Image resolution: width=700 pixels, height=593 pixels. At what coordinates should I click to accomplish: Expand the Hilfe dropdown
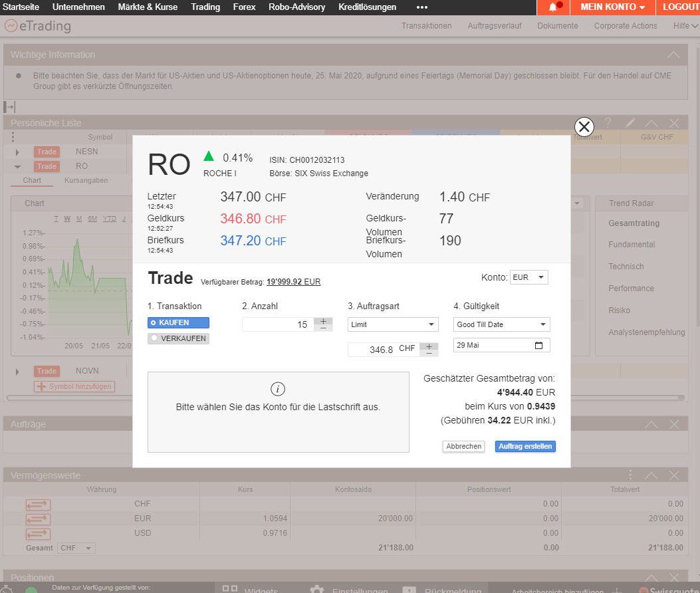[x=685, y=26]
